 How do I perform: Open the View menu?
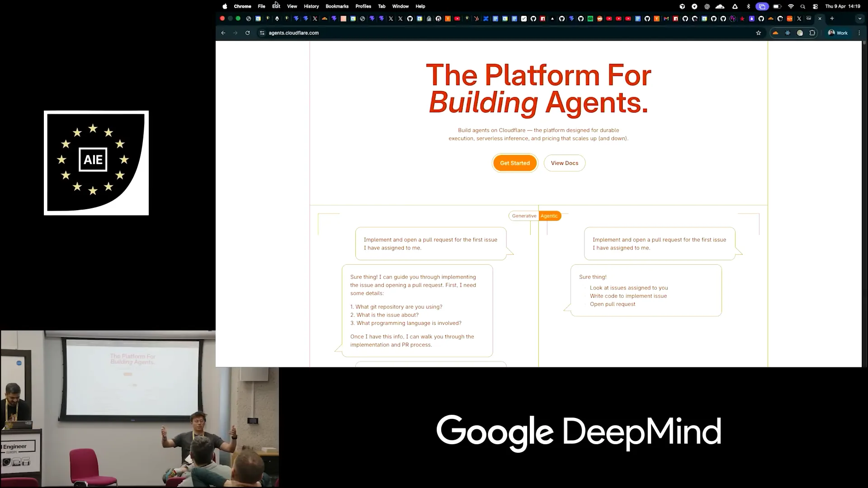point(292,6)
